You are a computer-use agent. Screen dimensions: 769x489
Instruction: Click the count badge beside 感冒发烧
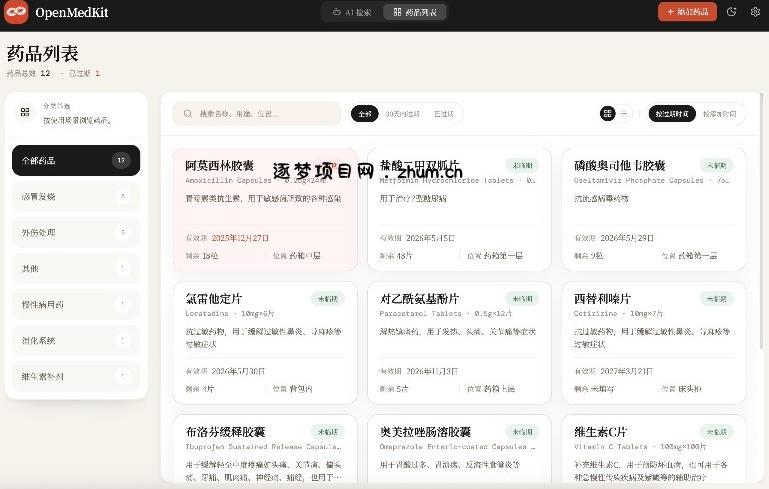coord(123,197)
